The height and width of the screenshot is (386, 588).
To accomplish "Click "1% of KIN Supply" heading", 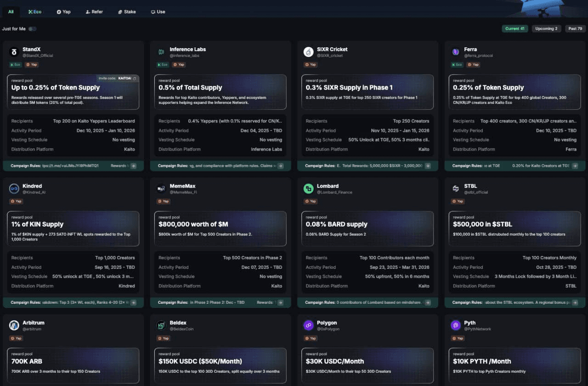I will coord(37,224).
